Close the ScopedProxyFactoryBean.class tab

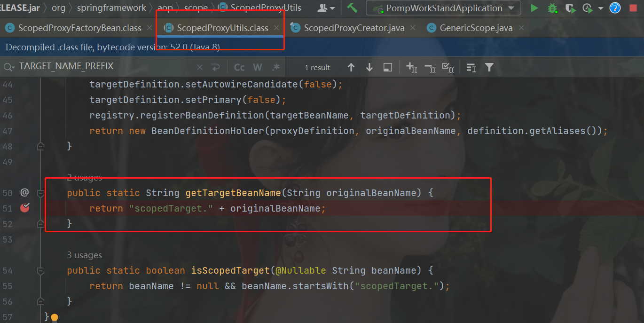pyautogui.click(x=149, y=28)
